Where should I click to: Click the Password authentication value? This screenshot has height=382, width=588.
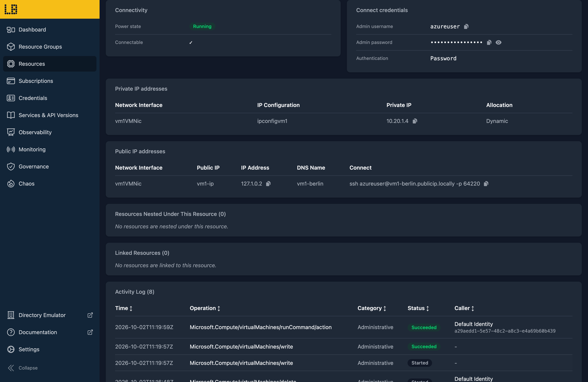click(443, 59)
